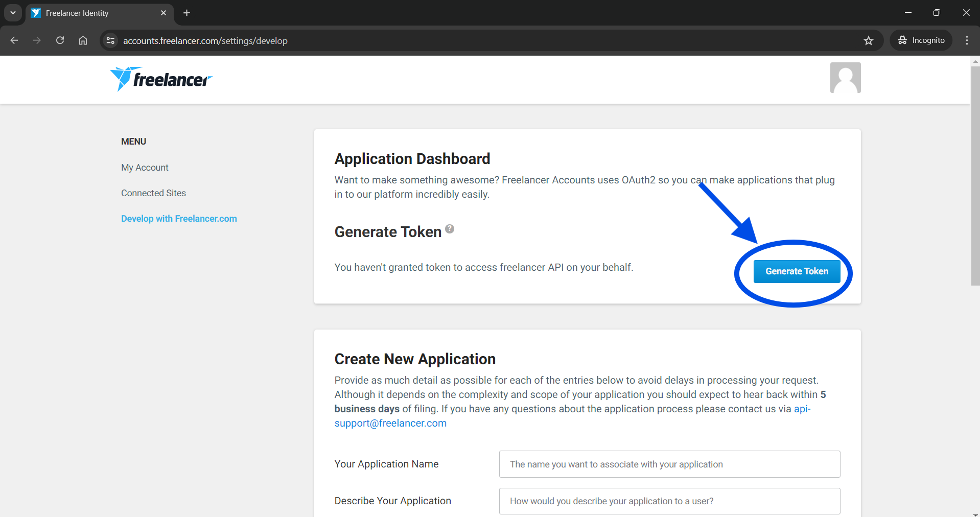Open Chrome three-dot menu
The width and height of the screenshot is (980, 517).
[967, 40]
